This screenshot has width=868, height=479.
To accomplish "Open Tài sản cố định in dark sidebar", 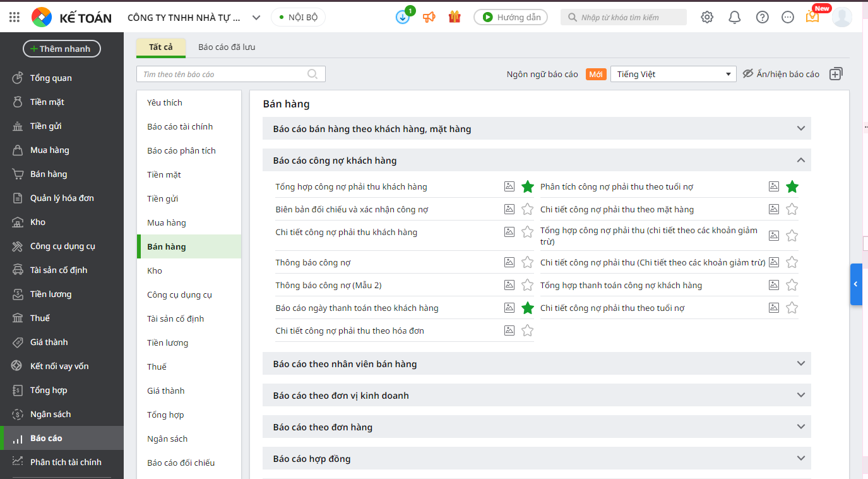I will coord(62,270).
